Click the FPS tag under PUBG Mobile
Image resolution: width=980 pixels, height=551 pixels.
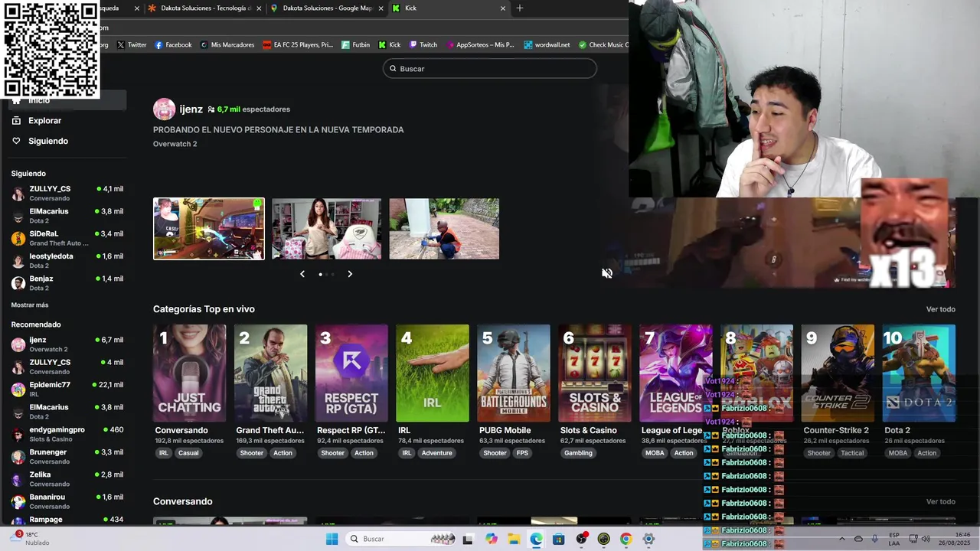[522, 453]
